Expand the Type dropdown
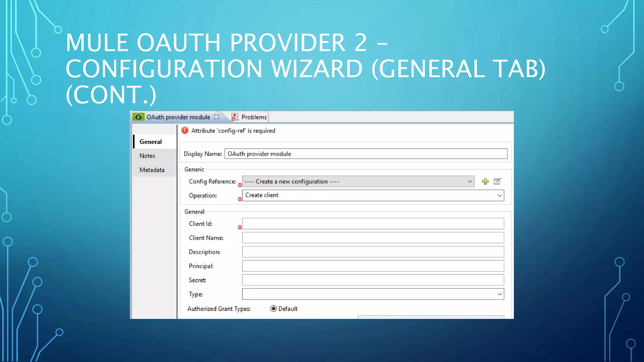This screenshot has height=362, width=644. point(499,294)
